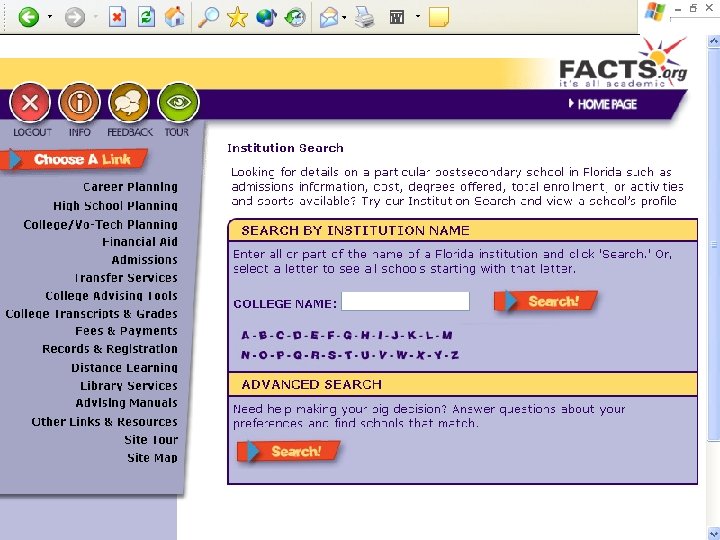This screenshot has width=720, height=540.
Task: Click the Edit document toolbar icon
Action: 397,17
